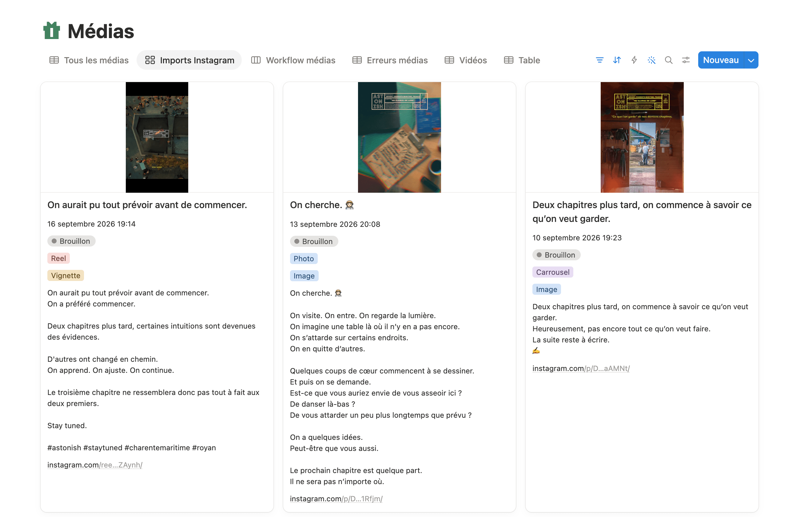
Task: Click Brouillon status on 13 septembre card
Action: [x=314, y=241]
